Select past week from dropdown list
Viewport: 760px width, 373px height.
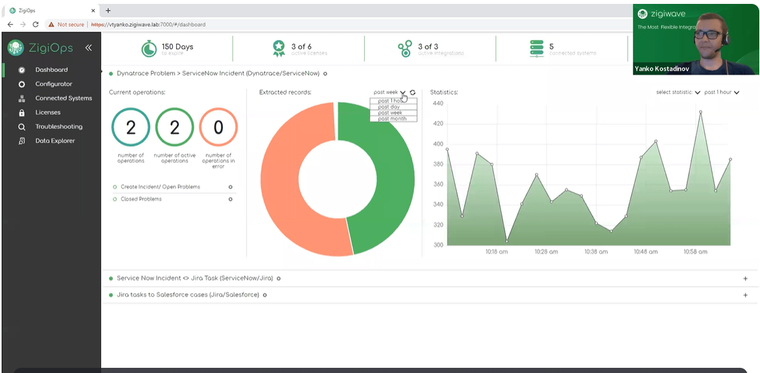[x=393, y=112]
